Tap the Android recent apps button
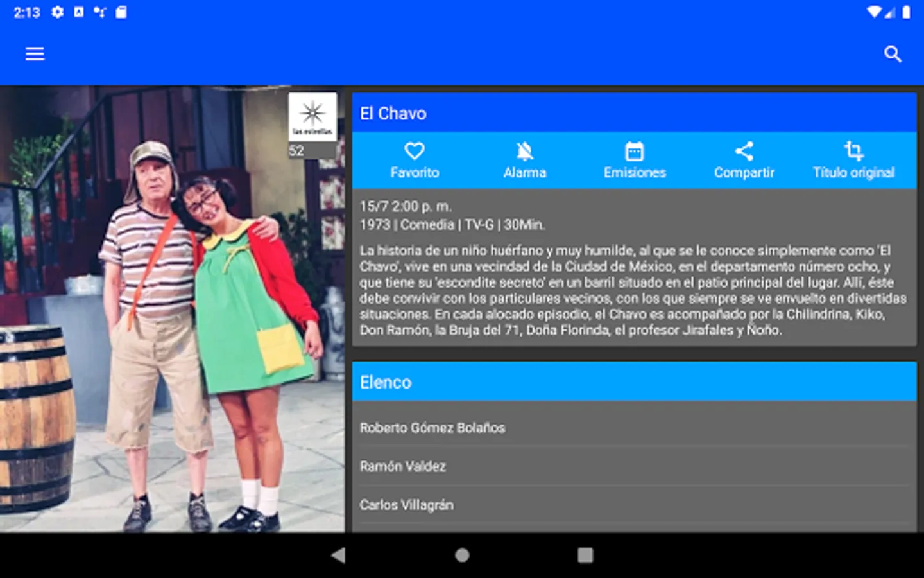 [x=585, y=555]
